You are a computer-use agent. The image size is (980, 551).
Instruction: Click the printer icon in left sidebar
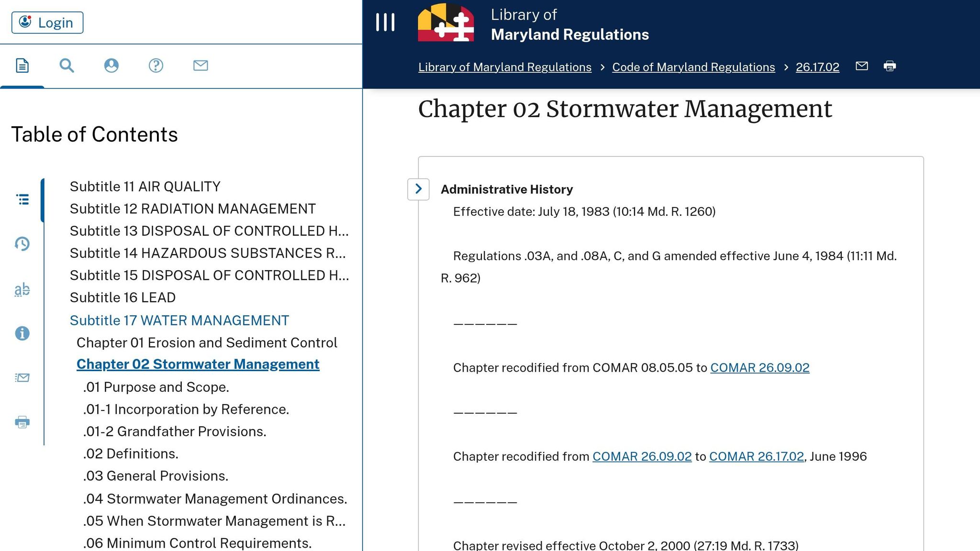click(x=22, y=422)
